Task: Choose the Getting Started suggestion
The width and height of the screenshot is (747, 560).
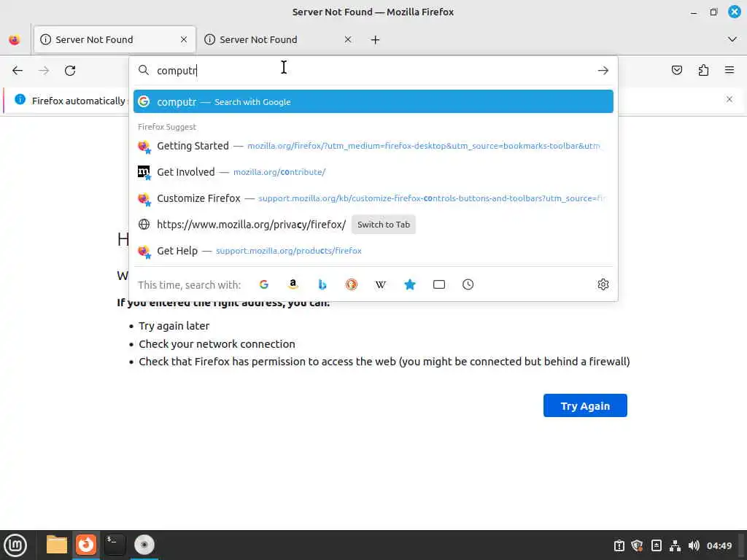Action: 373,146
